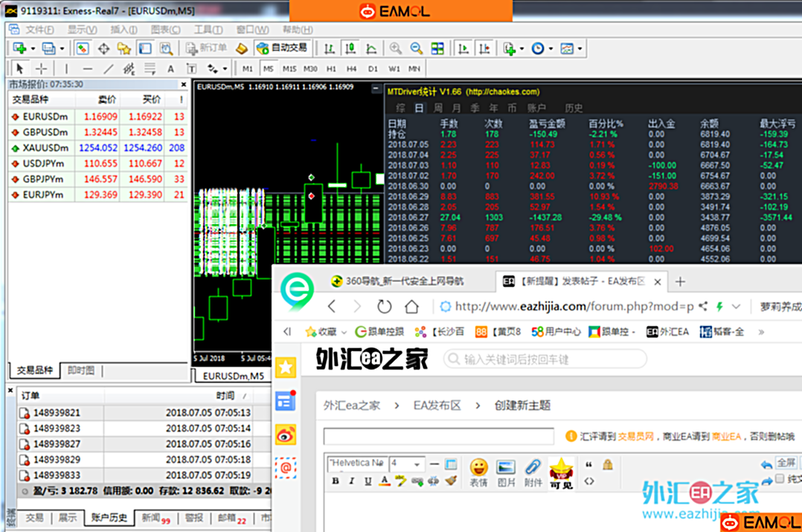
Task: Select the text A tool
Action: (x=170, y=68)
